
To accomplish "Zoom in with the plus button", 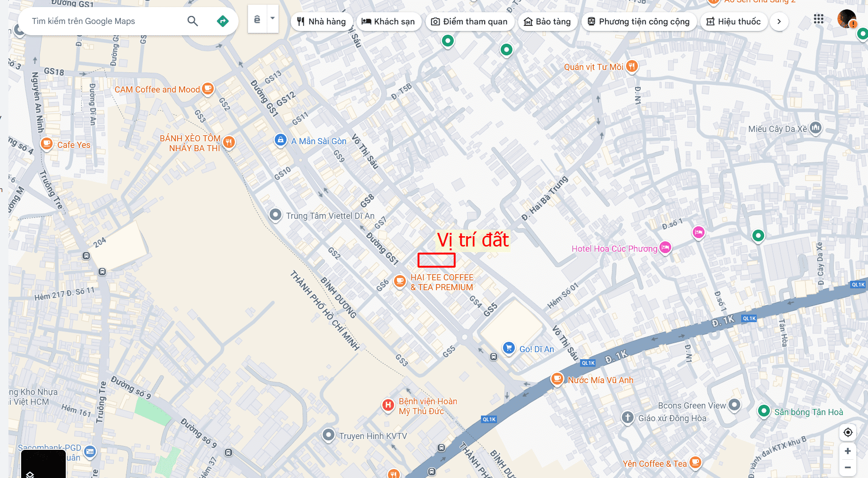I will [848, 451].
